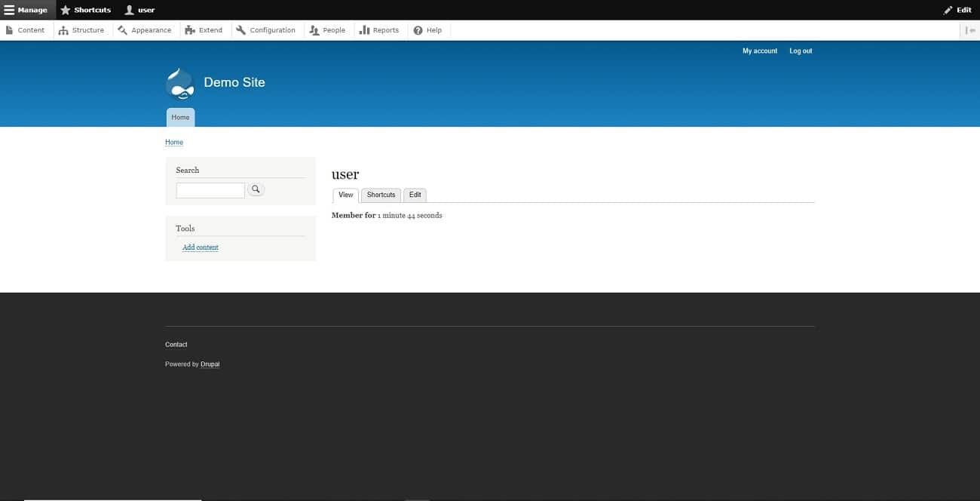Screen dimensions: 980x501
Task: Open the Appearance section icon
Action: (x=122, y=29)
